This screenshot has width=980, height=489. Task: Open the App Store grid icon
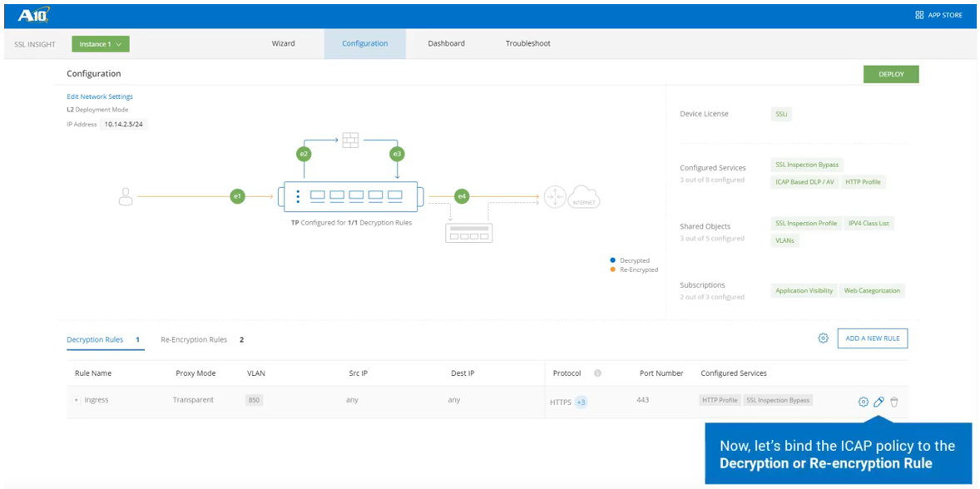tap(919, 15)
